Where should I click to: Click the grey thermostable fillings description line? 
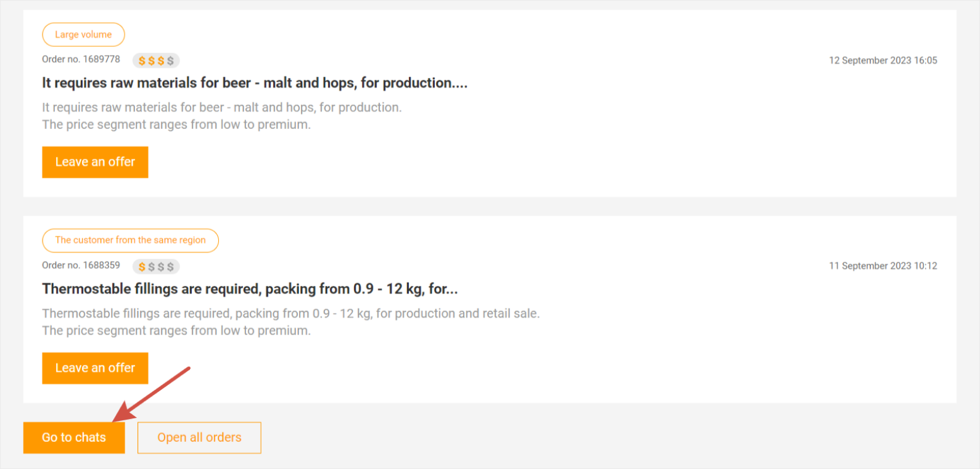[290, 313]
